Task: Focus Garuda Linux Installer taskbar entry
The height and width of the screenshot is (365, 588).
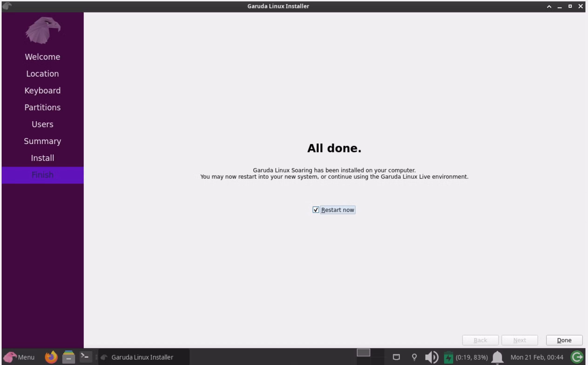Action: [144, 357]
